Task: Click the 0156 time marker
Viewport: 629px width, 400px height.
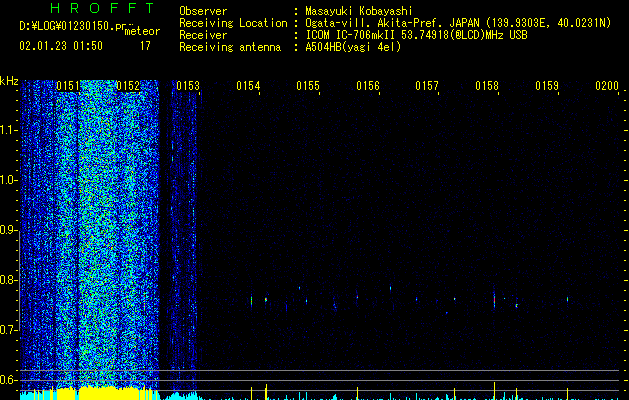Action: click(368, 86)
